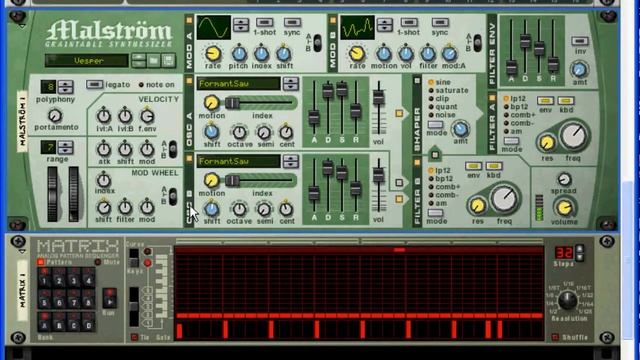Toggle the Filter Env inv button
Image resolution: width=640 pixels, height=360 pixels.
pos(579,41)
